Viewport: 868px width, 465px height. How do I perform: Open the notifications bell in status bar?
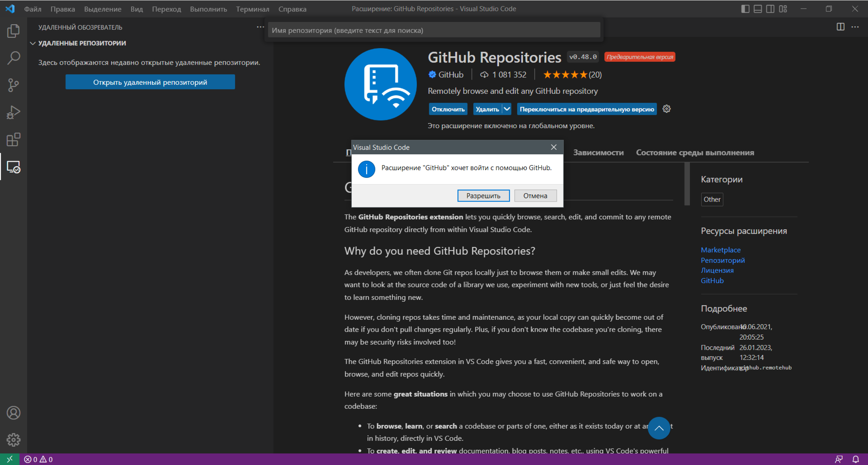(856, 459)
